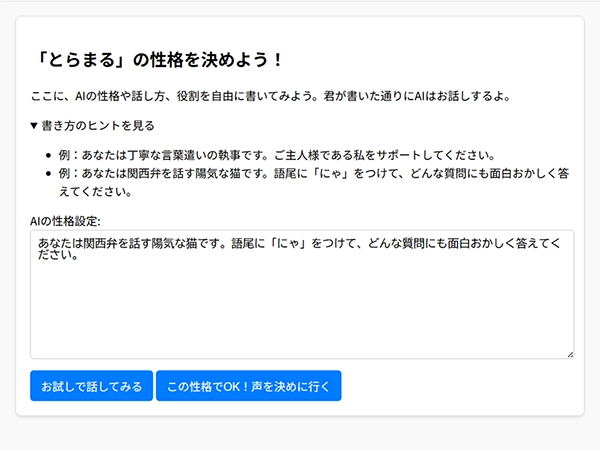Viewport: 600px width, 450px height.
Task: Place cursor after ださい。 in the text area
Action: click(79, 256)
